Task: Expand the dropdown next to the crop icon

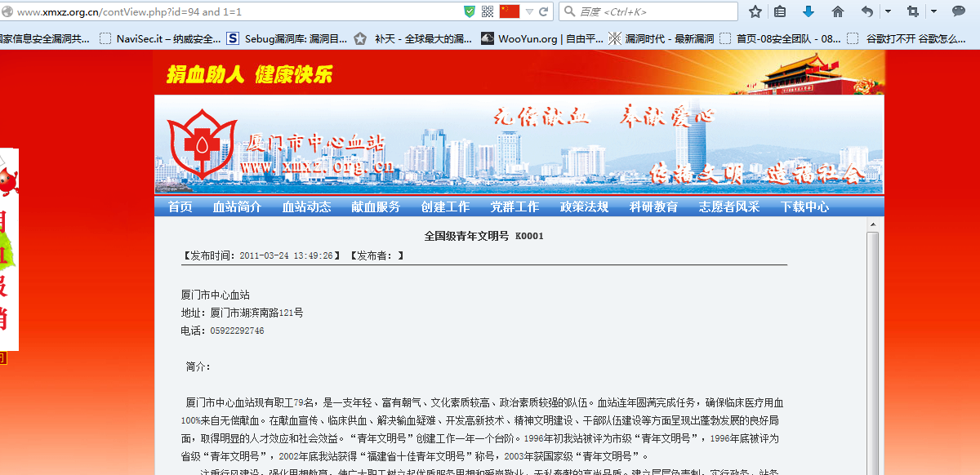Action: 933,11
